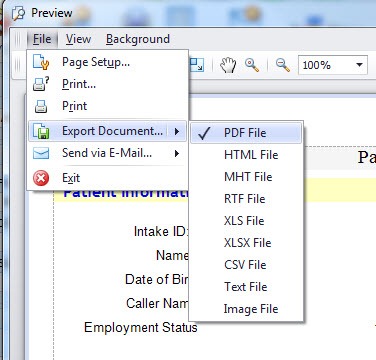Viewport: 376px width, 360px height.
Task: Open Export Document... submenu entry
Action: [x=107, y=131]
